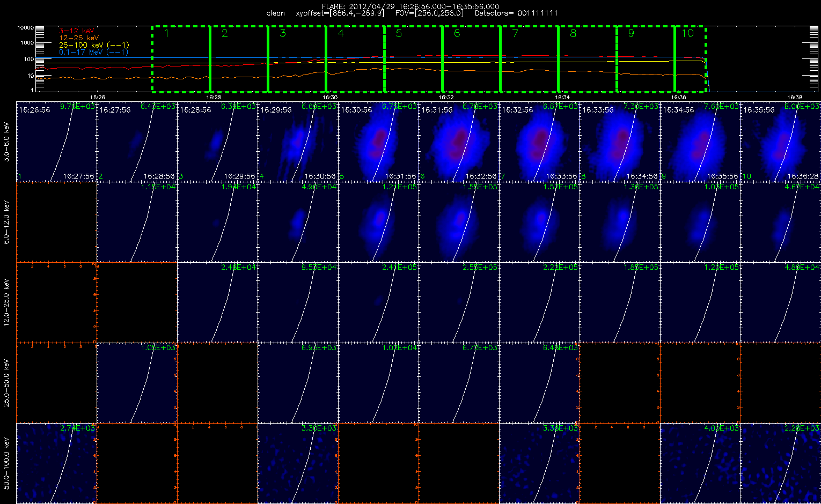Select interval 1 in the light curve plot
Viewport: 821px width, 504px height.
click(x=181, y=59)
